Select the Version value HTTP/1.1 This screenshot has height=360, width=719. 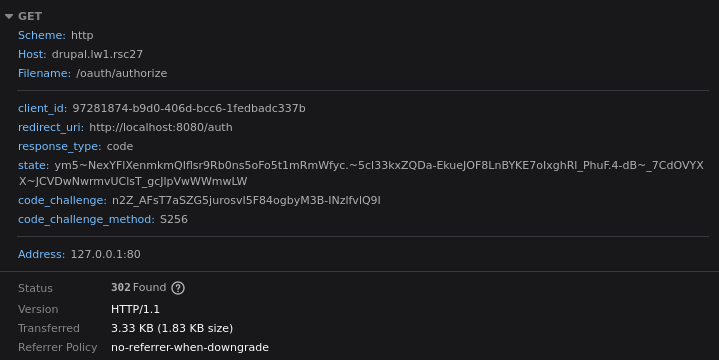coord(135,309)
